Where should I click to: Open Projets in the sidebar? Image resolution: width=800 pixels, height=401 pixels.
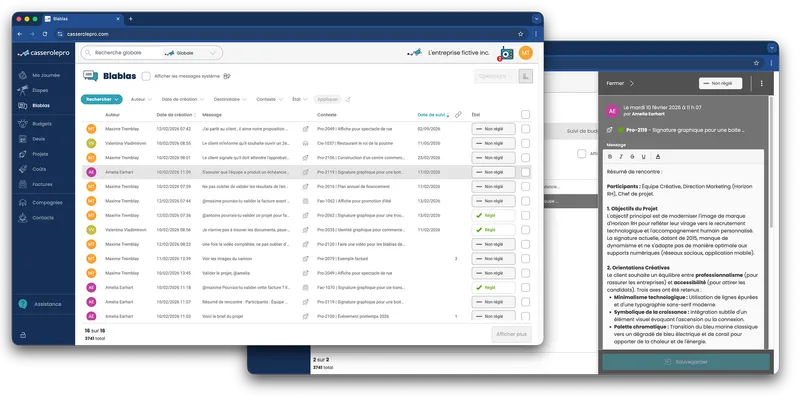coord(34,154)
